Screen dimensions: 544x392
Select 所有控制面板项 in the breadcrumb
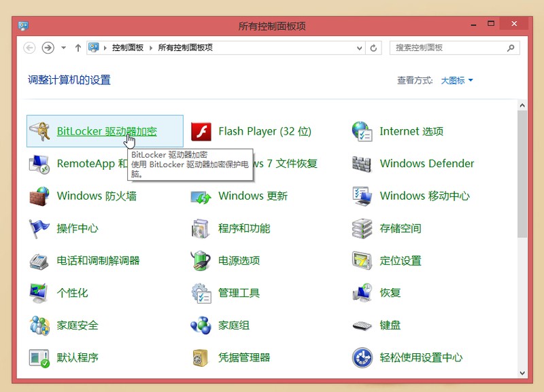[185, 48]
